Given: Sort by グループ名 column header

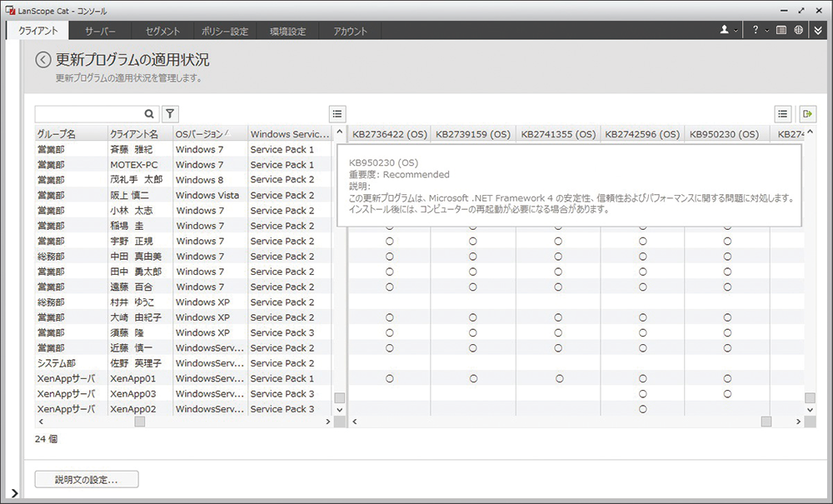Looking at the screenshot, I should 71,134.
